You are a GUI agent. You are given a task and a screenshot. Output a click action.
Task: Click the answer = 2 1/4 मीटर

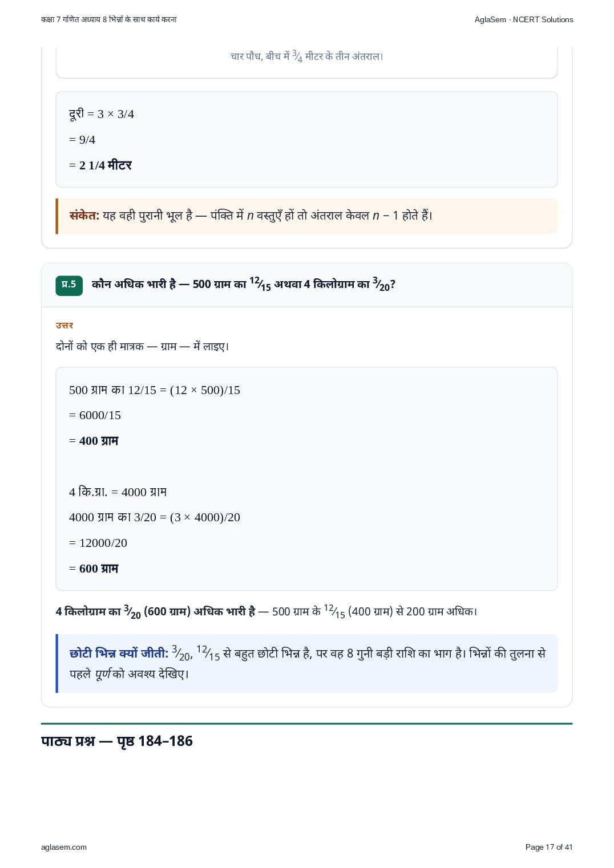pos(100,165)
